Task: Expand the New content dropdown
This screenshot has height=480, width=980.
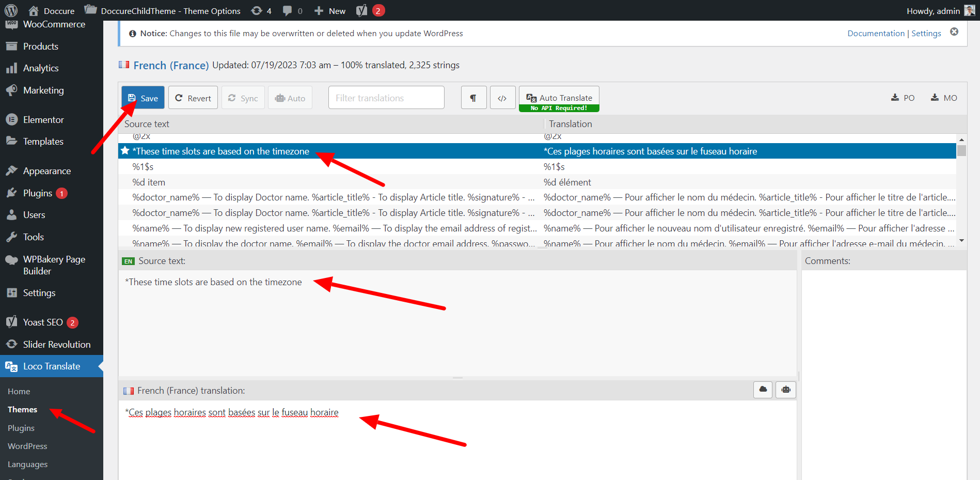Action: [330, 11]
